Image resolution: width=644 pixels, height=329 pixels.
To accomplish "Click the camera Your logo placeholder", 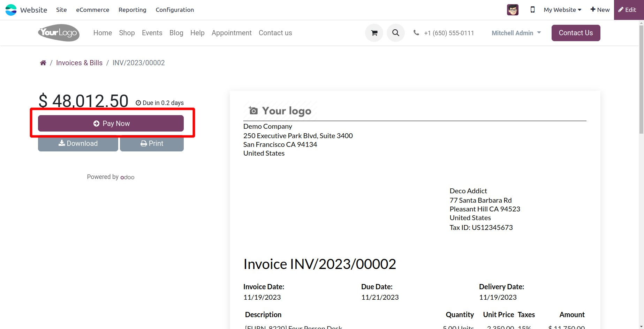I will coord(280,111).
